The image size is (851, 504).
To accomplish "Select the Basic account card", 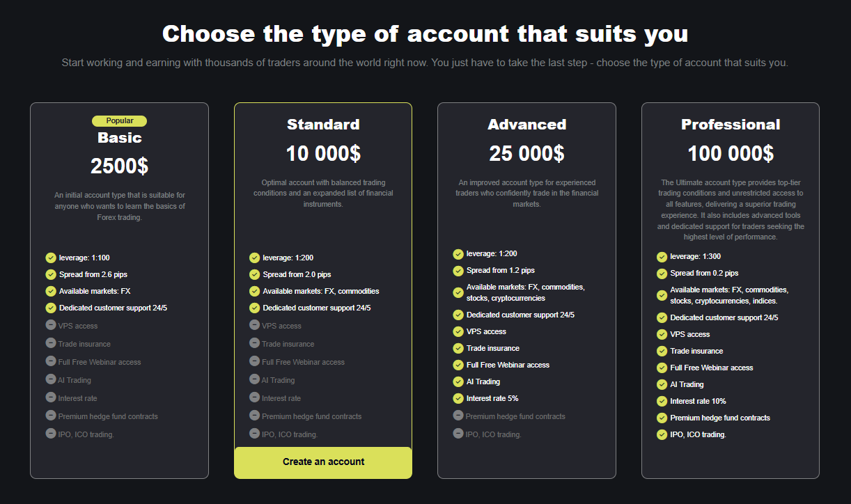I will tap(119, 290).
